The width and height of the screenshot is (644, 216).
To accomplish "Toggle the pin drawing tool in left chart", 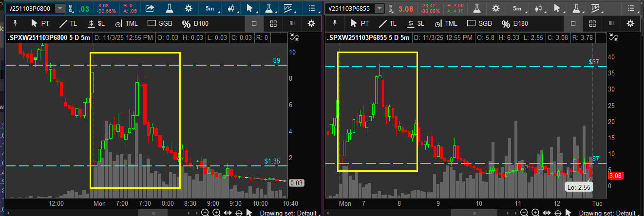I will pyautogui.click(x=15, y=23).
